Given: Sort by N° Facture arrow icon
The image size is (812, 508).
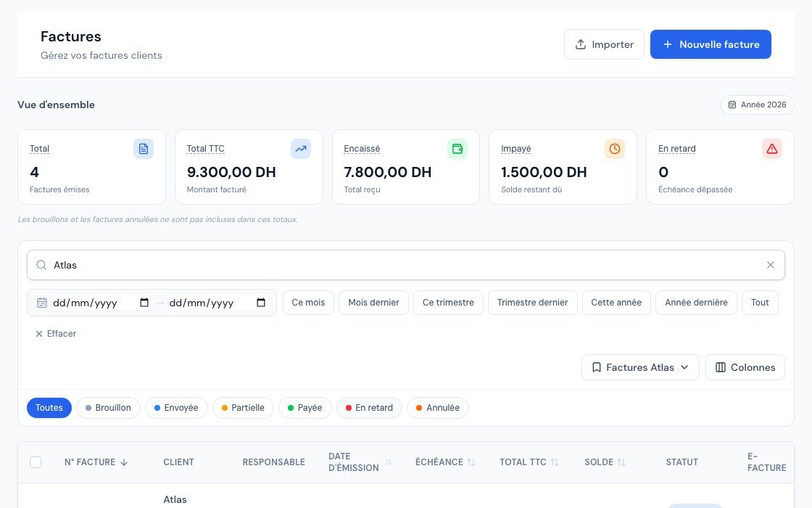Looking at the screenshot, I should coord(124,462).
